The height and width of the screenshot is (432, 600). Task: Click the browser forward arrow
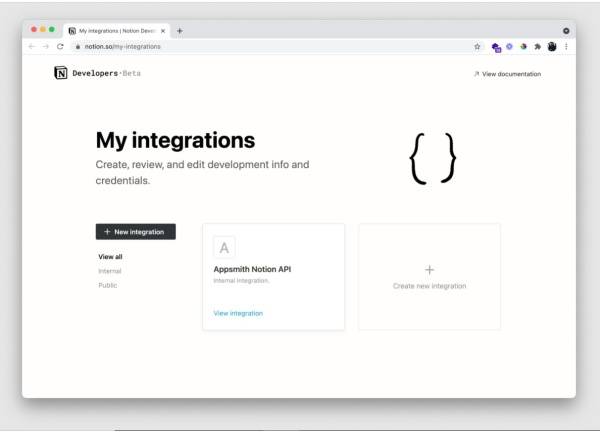coord(46,46)
